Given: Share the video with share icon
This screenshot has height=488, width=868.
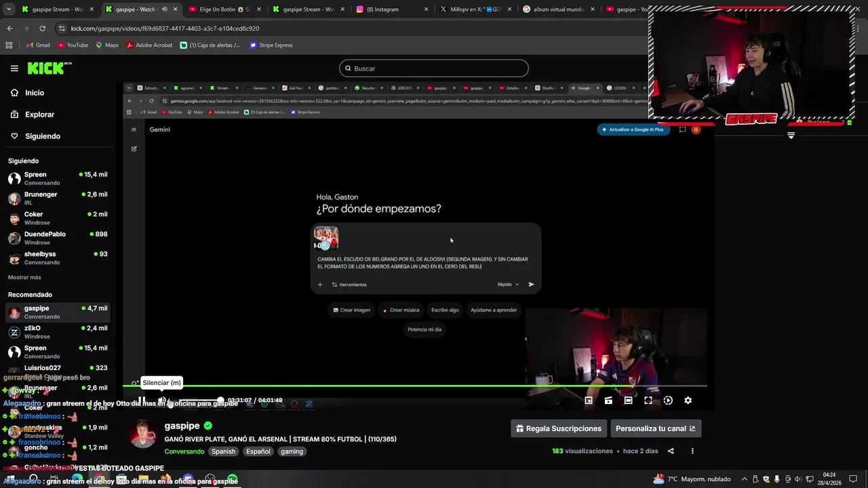Looking at the screenshot, I should (x=671, y=451).
